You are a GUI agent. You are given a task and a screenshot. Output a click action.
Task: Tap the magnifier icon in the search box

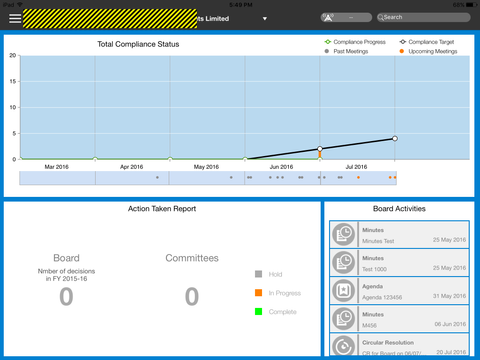point(380,17)
